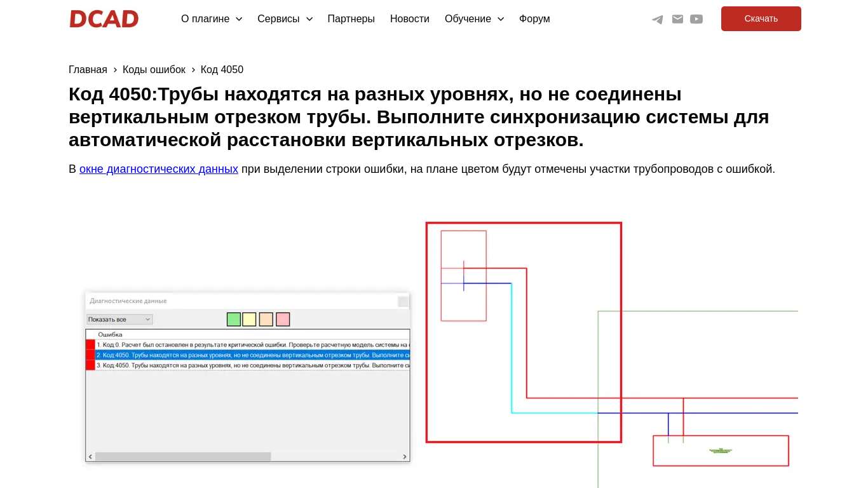Click the red 'Скачать' button
This screenshot has height=488, width=868.
coord(761,18)
